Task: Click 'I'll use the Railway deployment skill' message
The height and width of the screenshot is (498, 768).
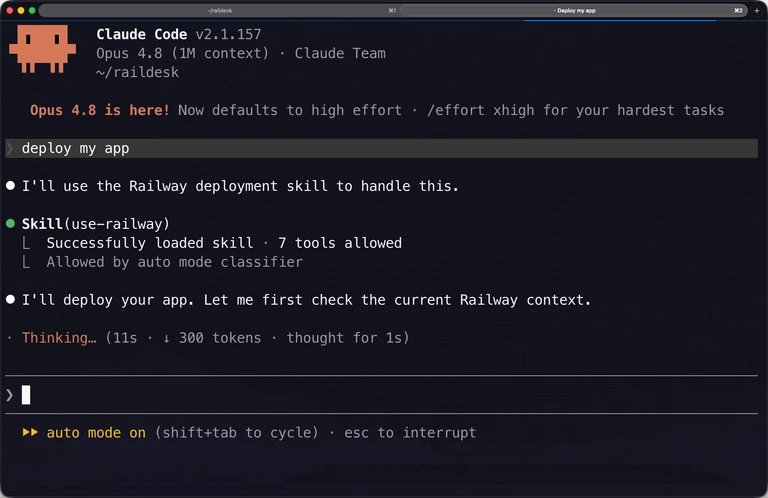Action: coord(240,186)
